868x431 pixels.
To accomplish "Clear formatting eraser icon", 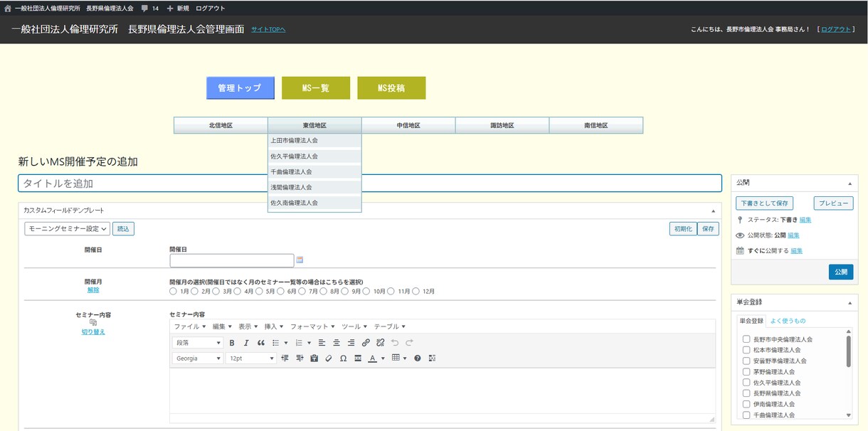I will tap(328, 358).
